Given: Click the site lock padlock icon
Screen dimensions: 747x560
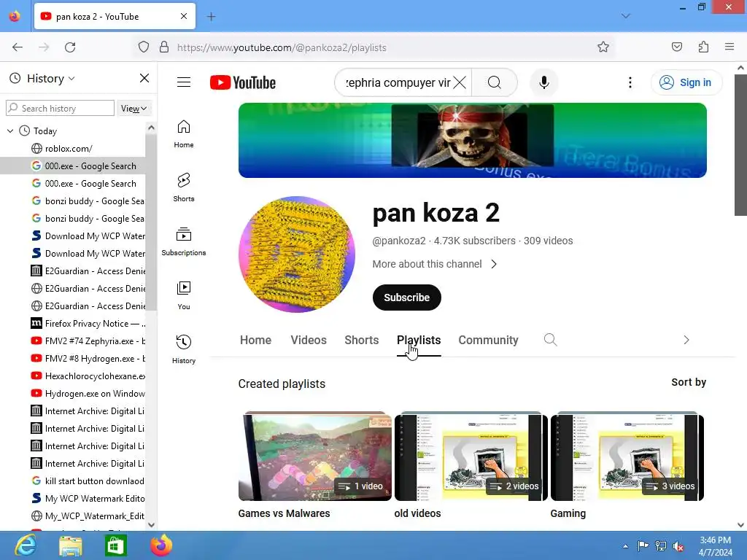Looking at the screenshot, I should click(x=164, y=47).
